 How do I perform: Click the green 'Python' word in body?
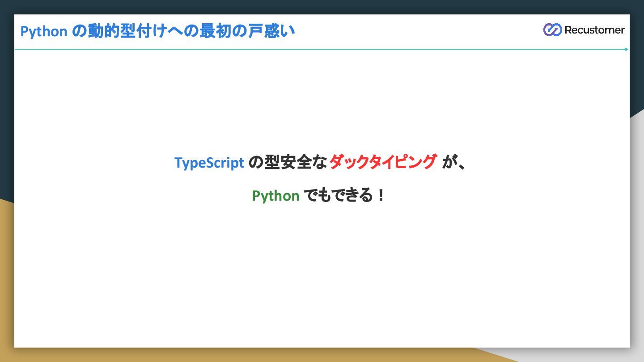pyautogui.click(x=275, y=196)
